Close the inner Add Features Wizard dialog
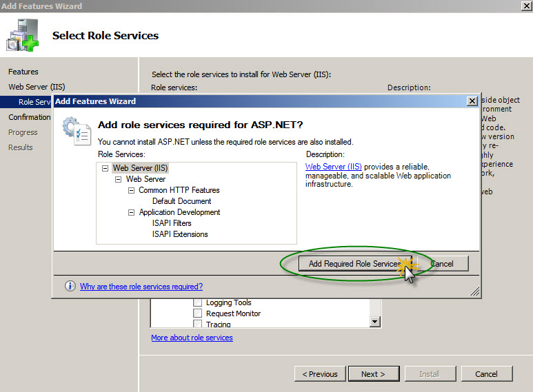 (x=472, y=101)
